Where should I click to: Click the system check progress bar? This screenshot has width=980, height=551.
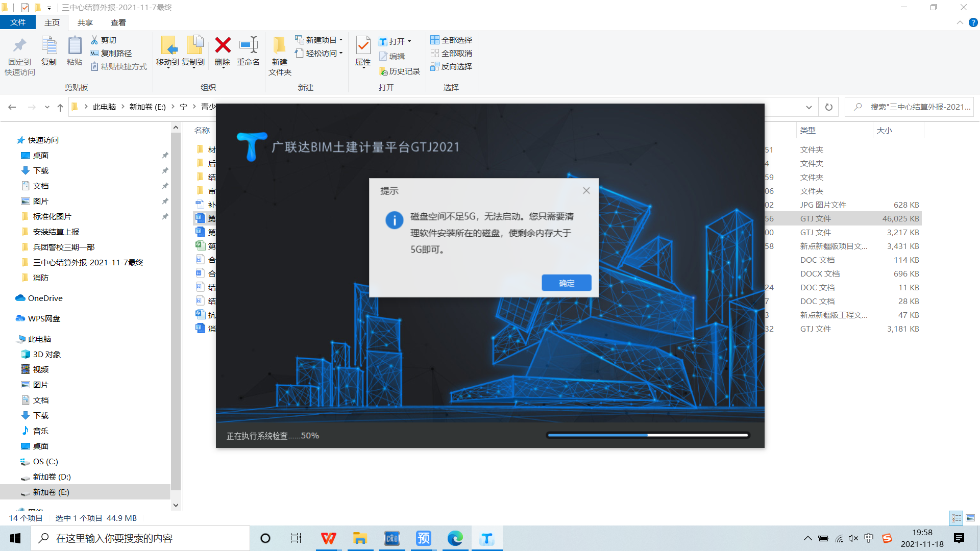648,435
